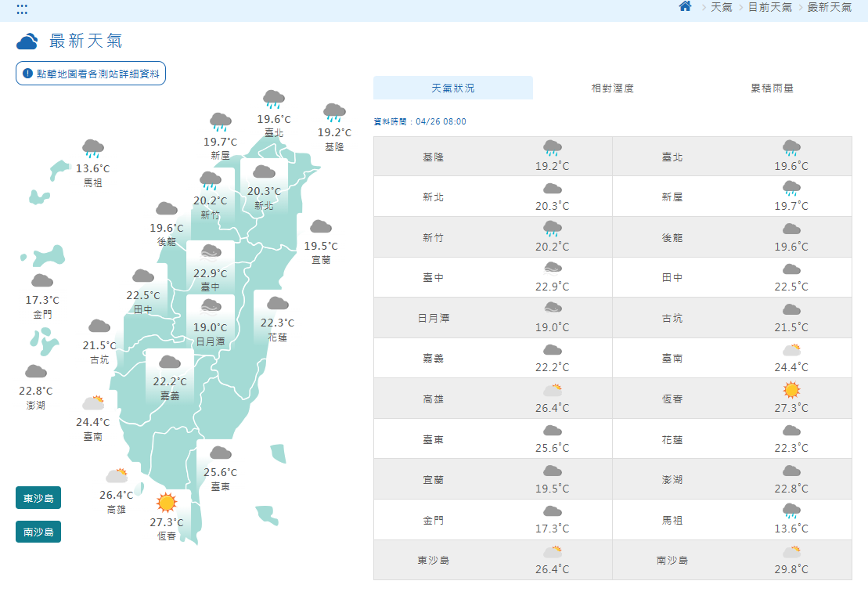The image size is (868, 599).
Task: Open the grid menu icon at top left
Action: click(x=22, y=9)
